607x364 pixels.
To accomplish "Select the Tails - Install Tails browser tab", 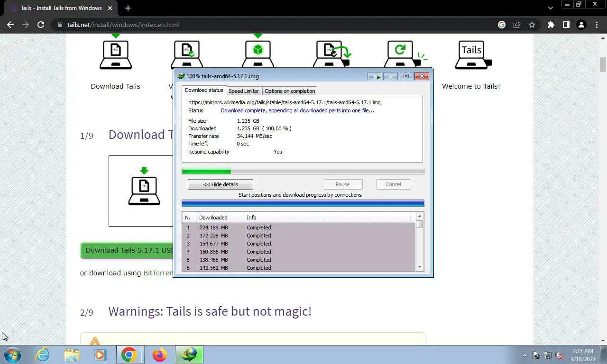I will pos(60,8).
